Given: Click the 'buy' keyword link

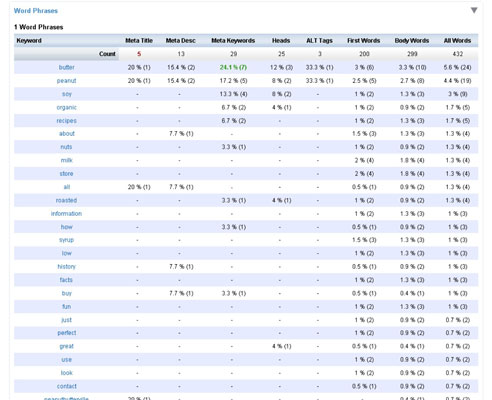Looking at the screenshot, I should click(x=67, y=293).
